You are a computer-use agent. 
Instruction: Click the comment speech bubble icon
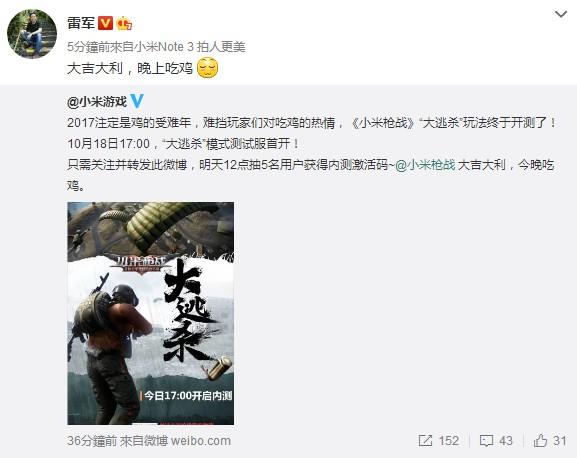point(486,441)
